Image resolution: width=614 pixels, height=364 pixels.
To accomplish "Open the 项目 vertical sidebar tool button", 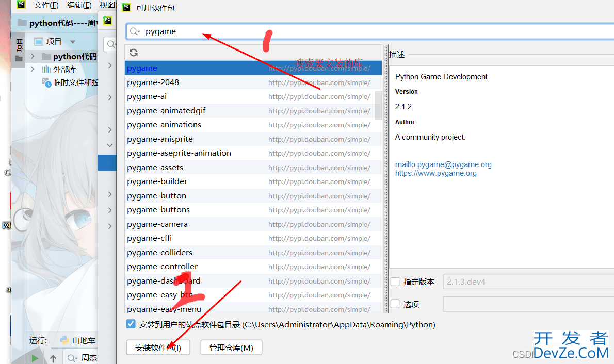I will tap(19, 51).
